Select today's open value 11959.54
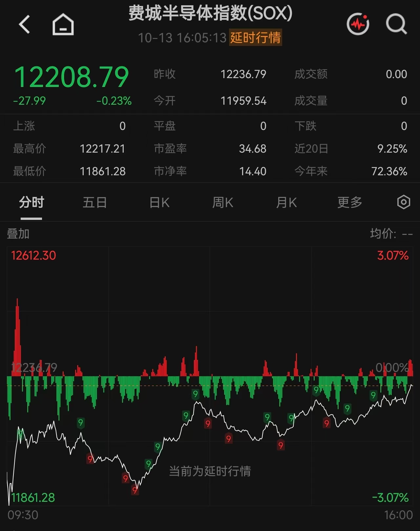420x531 pixels. [x=243, y=101]
